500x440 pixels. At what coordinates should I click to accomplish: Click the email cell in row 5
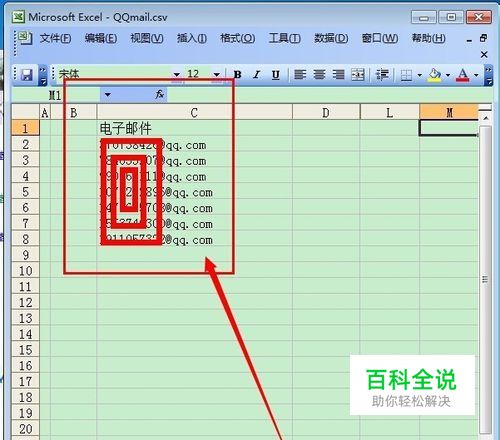click(194, 192)
